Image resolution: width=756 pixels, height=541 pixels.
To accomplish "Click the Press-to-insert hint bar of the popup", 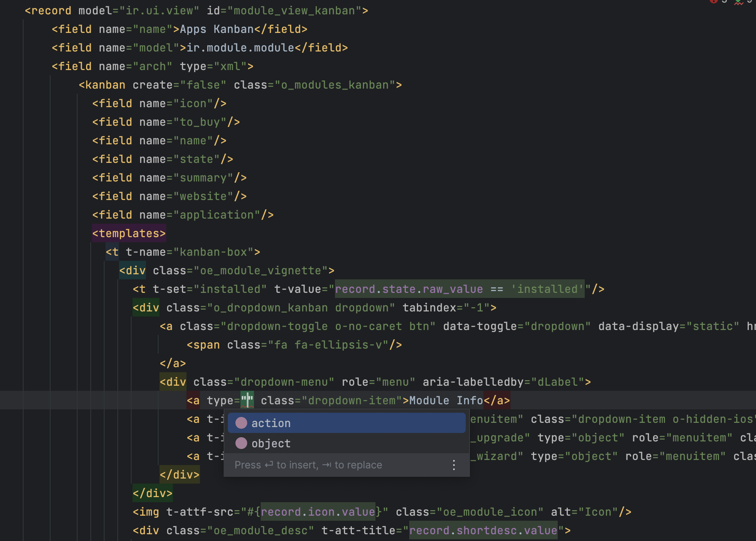I will point(308,465).
